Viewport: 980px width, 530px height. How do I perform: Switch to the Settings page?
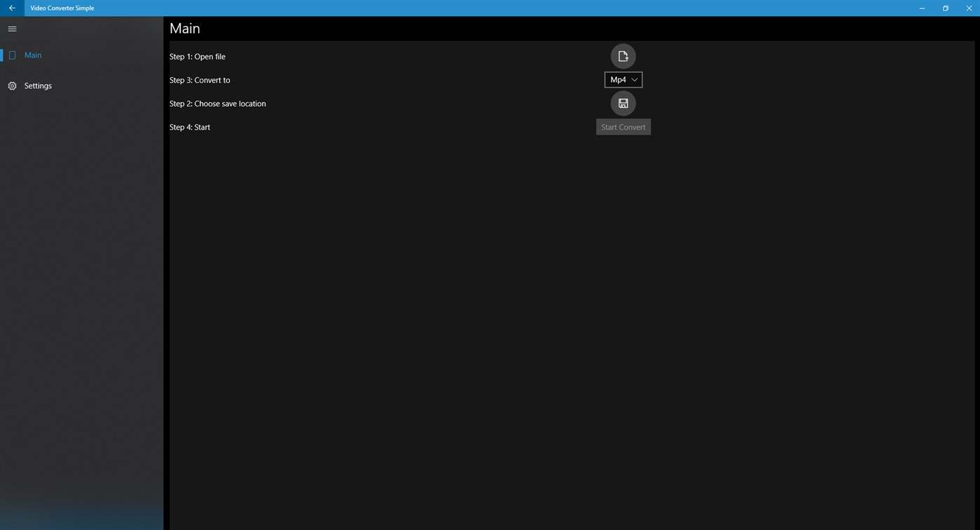tap(38, 86)
